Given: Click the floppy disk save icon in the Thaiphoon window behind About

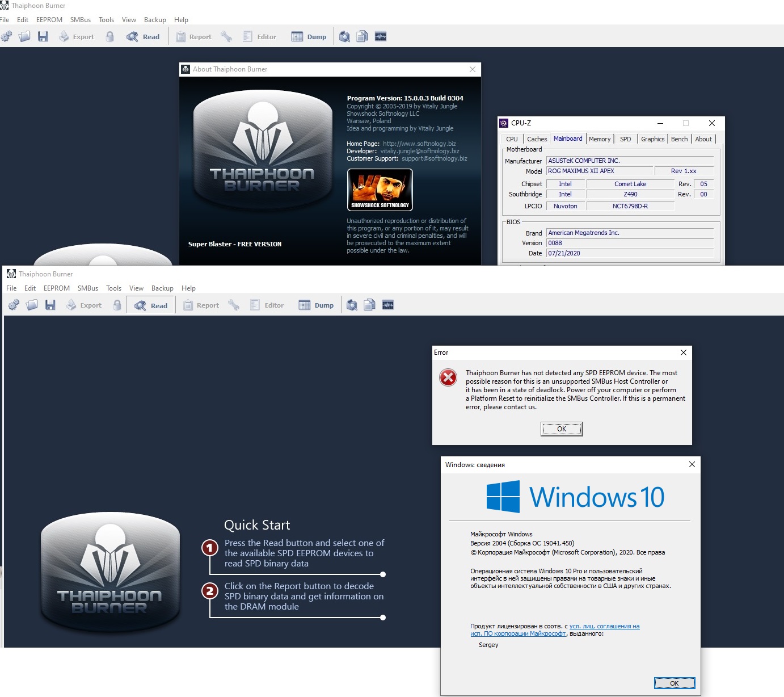Looking at the screenshot, I should click(x=43, y=37).
